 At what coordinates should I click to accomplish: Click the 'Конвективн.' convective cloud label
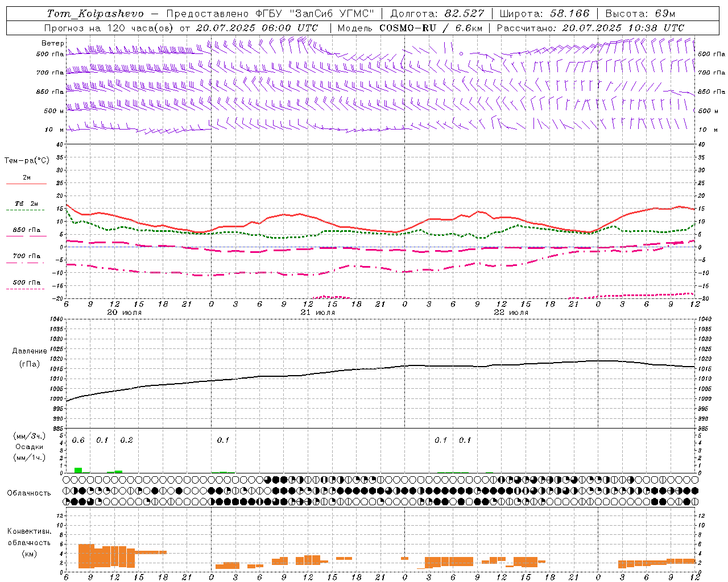click(x=29, y=531)
